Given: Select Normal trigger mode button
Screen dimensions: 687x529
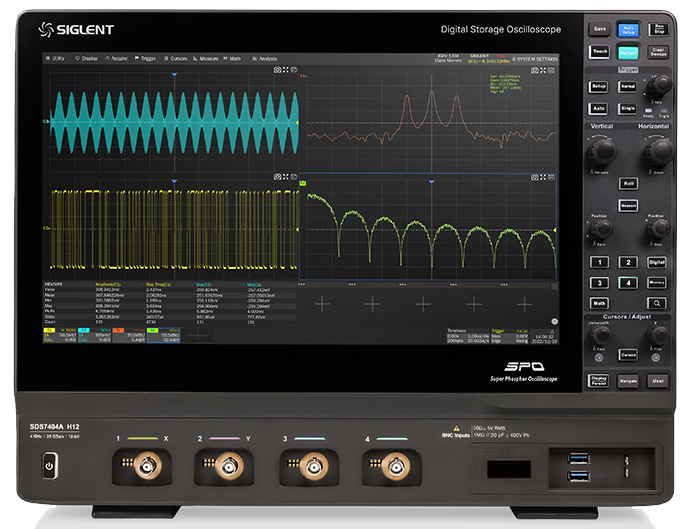Looking at the screenshot, I should (627, 86).
